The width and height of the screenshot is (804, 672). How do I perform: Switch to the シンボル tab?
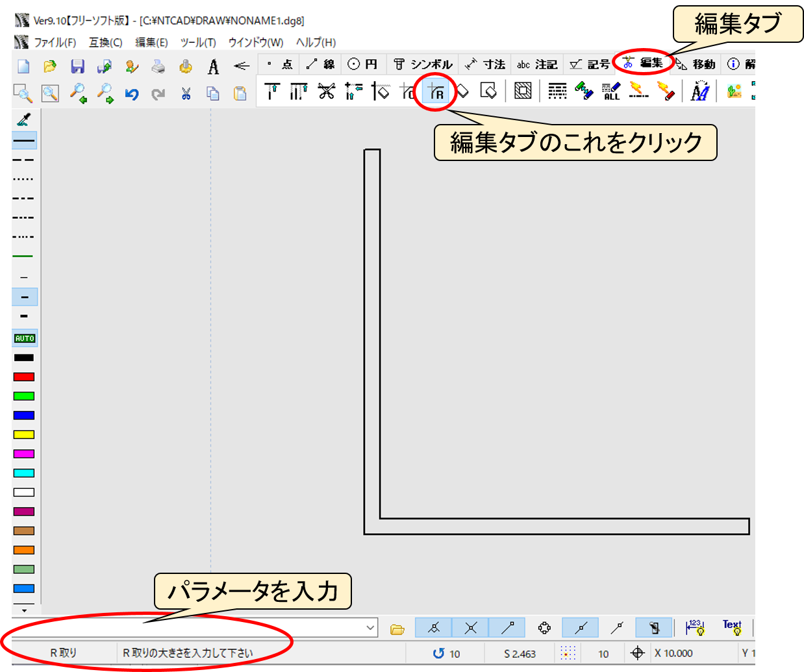pos(423,64)
